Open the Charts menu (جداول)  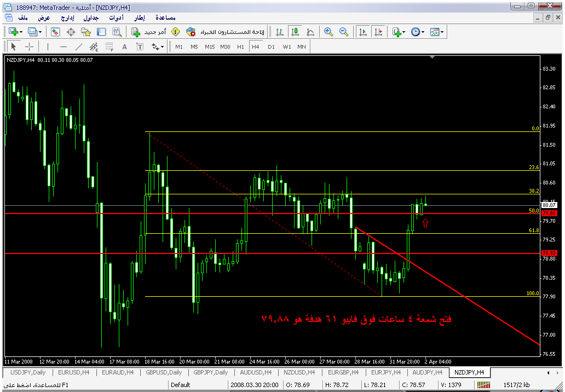(91, 18)
